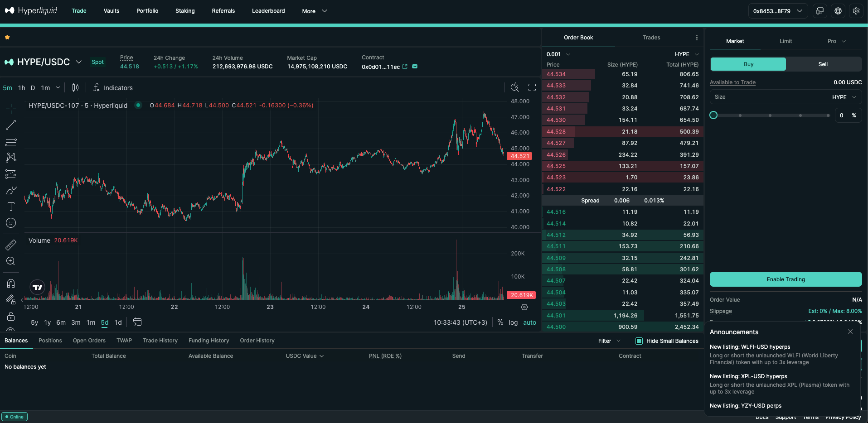Toggle log scale on chart
The width and height of the screenshot is (868, 423).
pyautogui.click(x=513, y=322)
